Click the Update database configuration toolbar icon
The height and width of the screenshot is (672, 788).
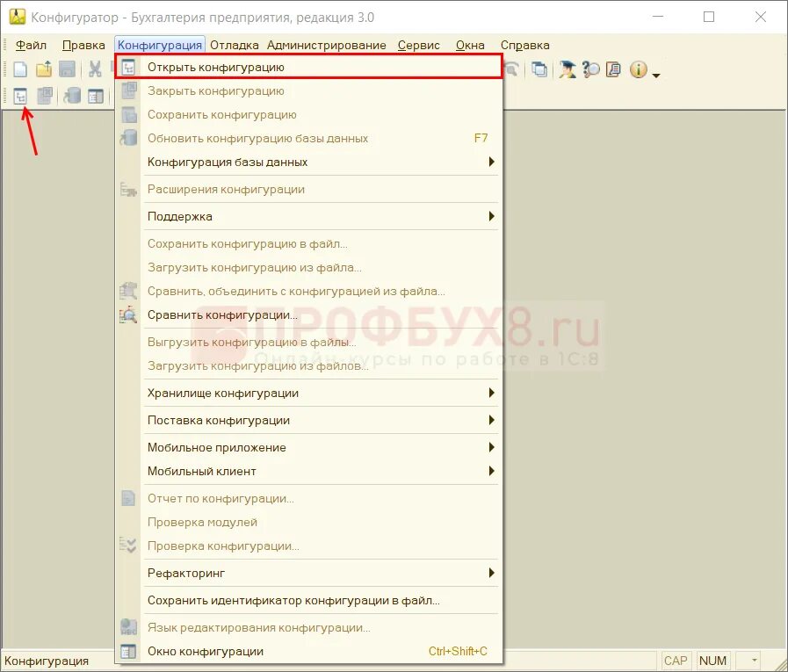(x=72, y=96)
